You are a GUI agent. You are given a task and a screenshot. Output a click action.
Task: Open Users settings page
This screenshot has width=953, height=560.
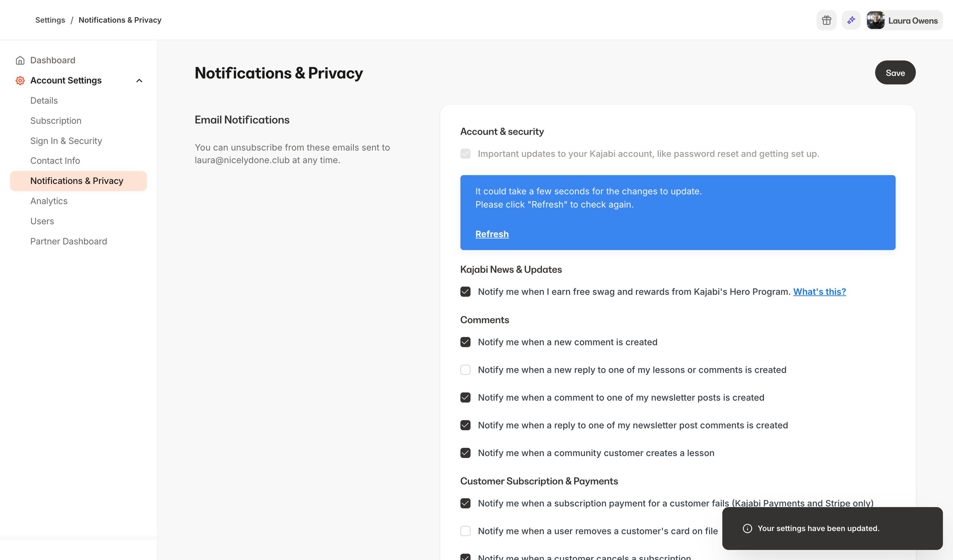tap(42, 221)
